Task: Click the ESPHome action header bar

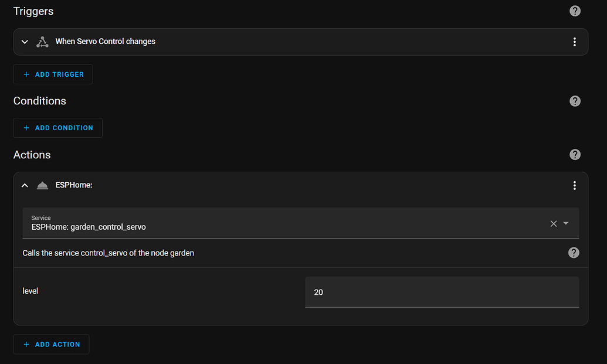Action: click(x=235, y=185)
